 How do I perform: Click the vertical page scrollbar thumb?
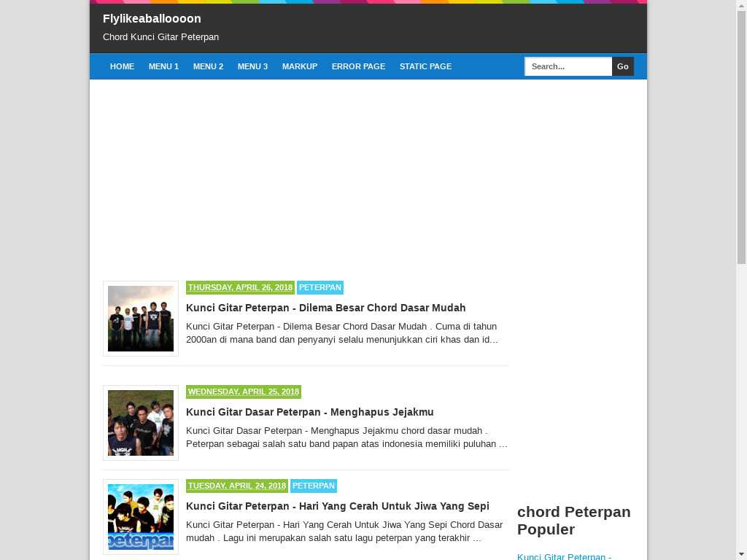click(741, 137)
